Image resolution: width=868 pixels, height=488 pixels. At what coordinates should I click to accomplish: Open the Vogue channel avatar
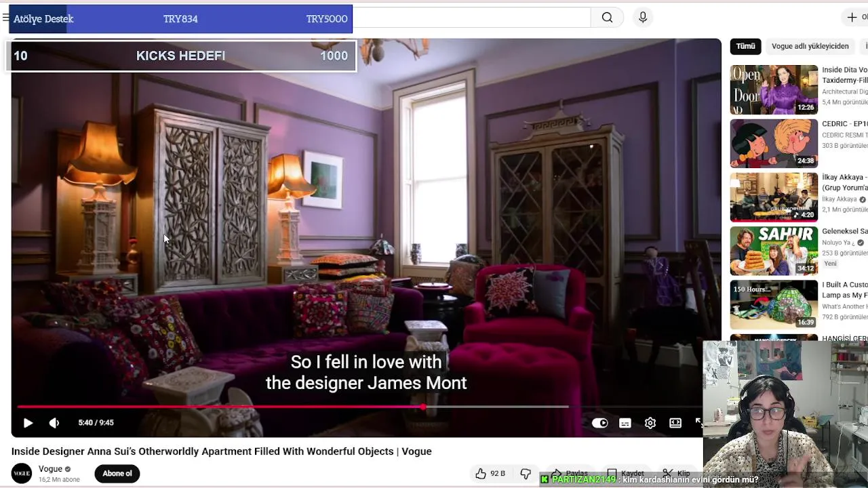point(22,473)
